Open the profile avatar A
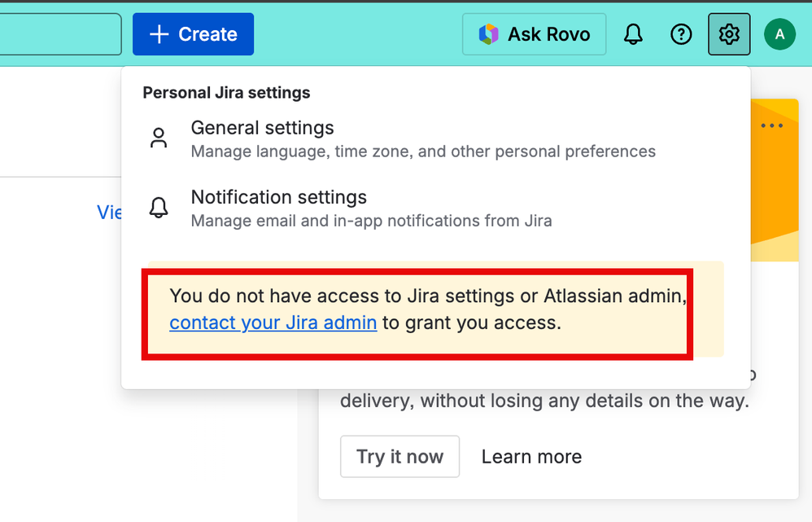The image size is (812, 522). point(779,34)
